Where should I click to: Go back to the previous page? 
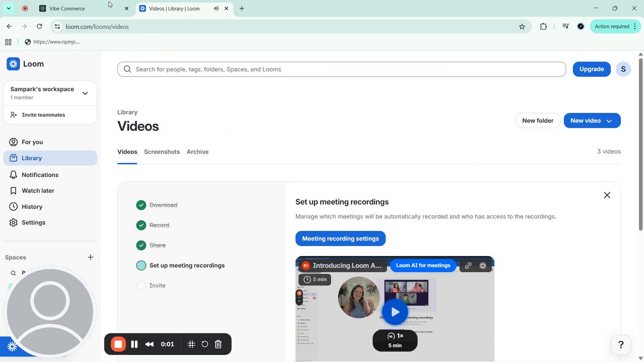[x=9, y=27]
